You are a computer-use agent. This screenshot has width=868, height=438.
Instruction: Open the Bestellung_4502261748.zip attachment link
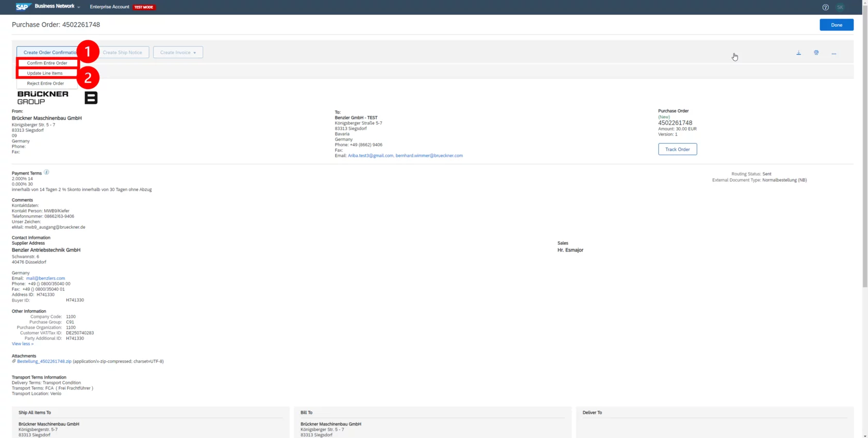44,361
